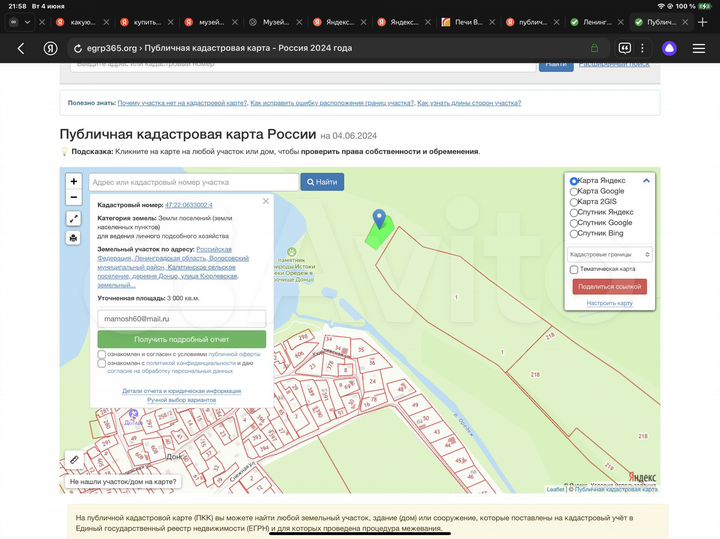
Task: Click the green Получить подробный отчет button
Action: [181, 339]
